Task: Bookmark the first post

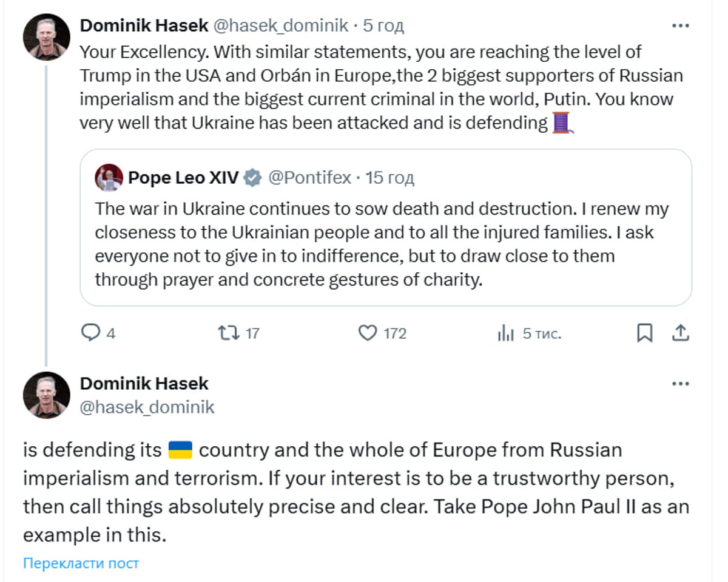Action: click(644, 333)
